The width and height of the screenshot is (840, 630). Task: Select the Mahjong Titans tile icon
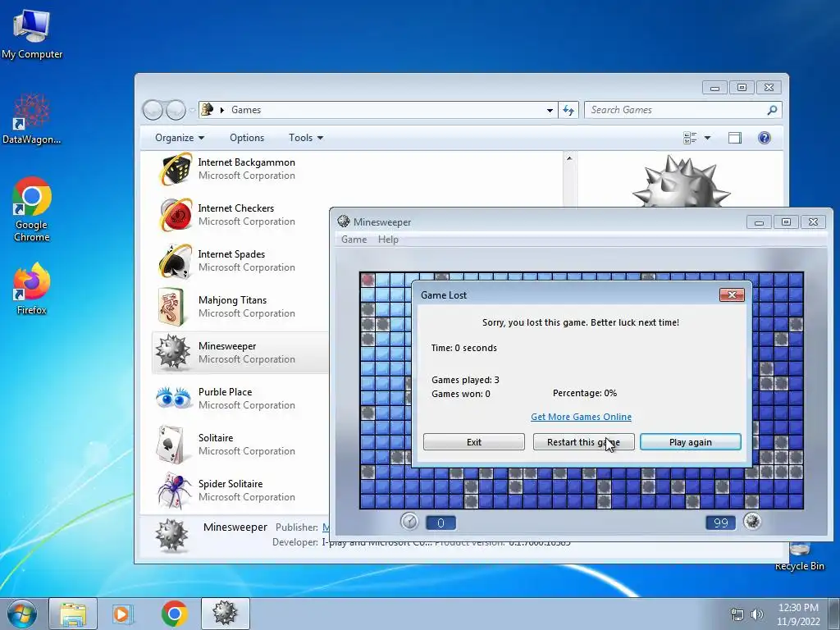pos(172,307)
